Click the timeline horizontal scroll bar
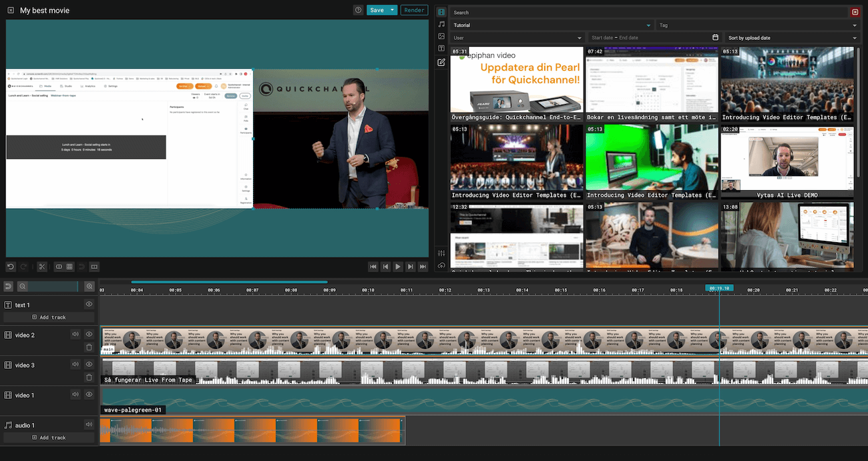 [229, 282]
